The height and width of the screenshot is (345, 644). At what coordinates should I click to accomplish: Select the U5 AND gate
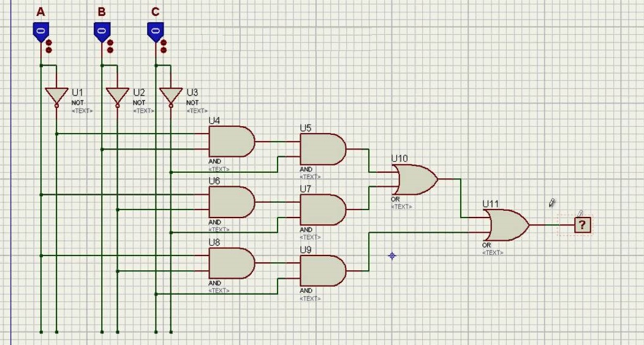point(322,150)
